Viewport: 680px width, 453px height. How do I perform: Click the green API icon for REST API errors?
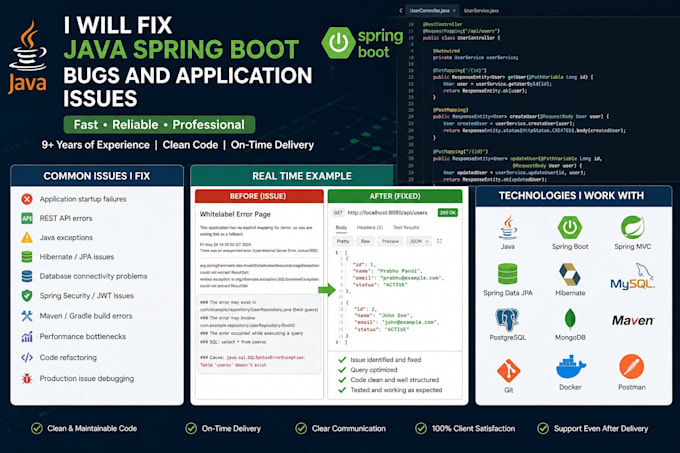coord(27,218)
